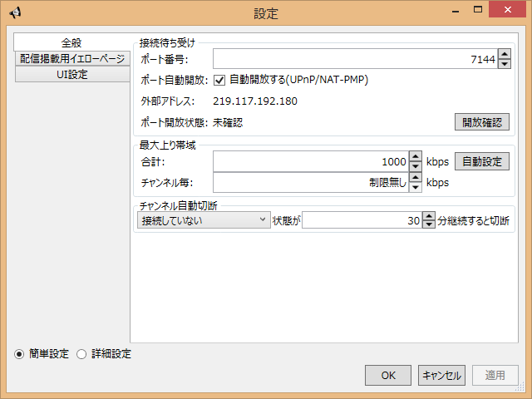The height and width of the screenshot is (399, 532).
Task: Click the external address 219.117.192.180
Action: tap(255, 101)
